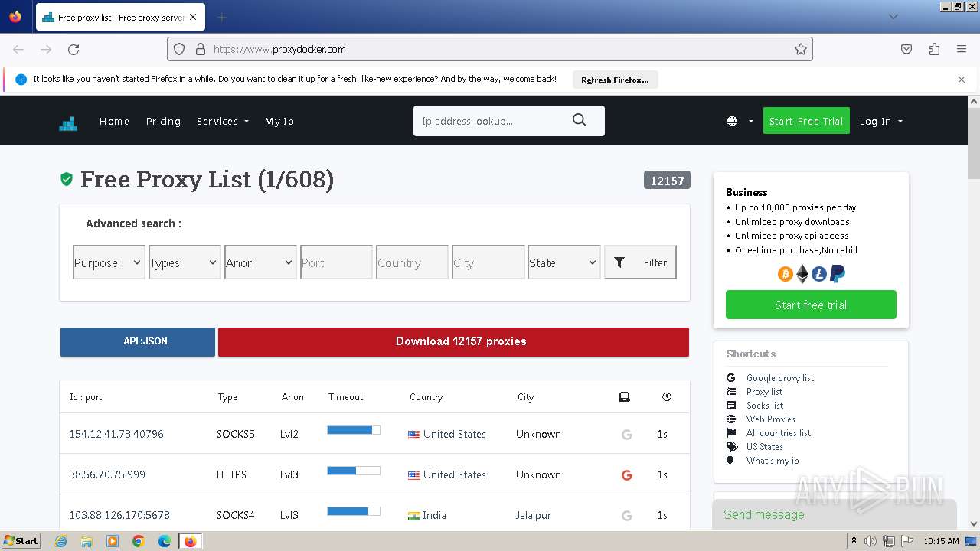980x551 pixels.
Task: Focus the Country filter field
Action: pyautogui.click(x=412, y=262)
